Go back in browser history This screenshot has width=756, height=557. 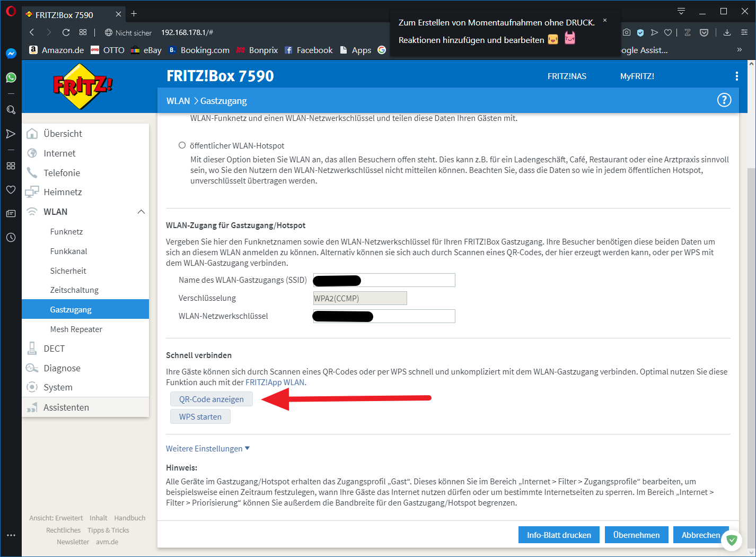click(x=32, y=32)
